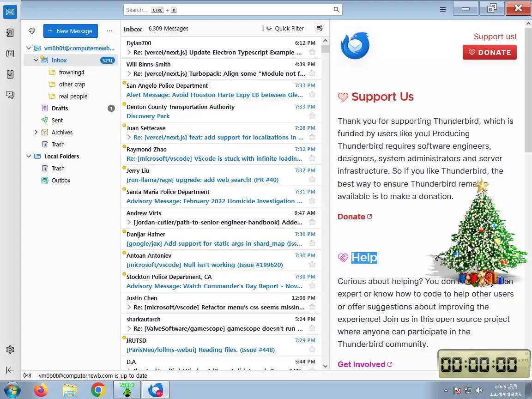Screen dimensions: 532x399
Task: Open the Antoan Antoniev message
Action: (x=221, y=260)
